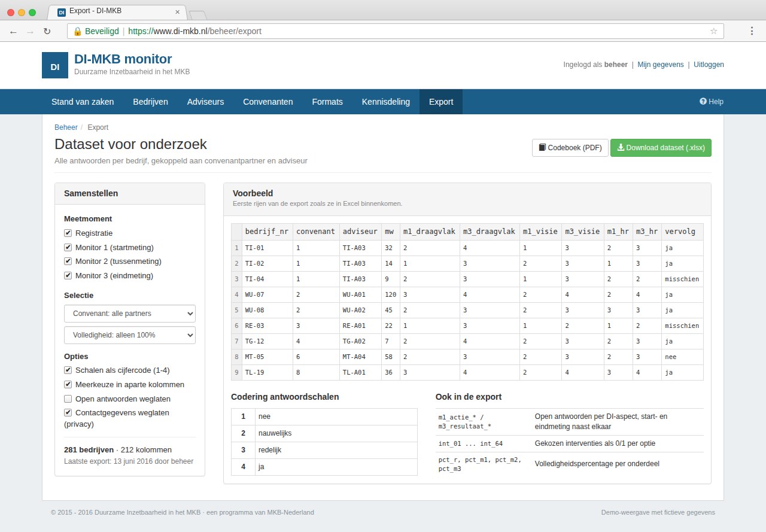This screenshot has width=766, height=532.
Task: Click cell RE-A01 in adviseur column
Action: (x=360, y=326)
